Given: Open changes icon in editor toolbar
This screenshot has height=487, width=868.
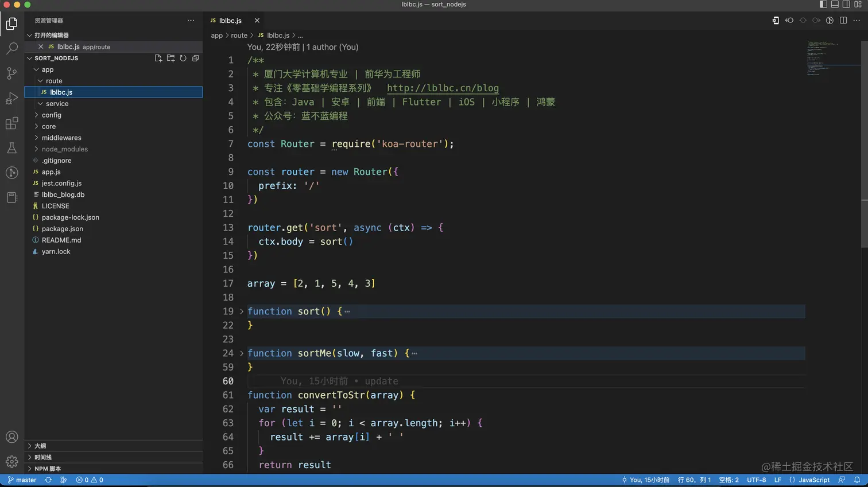Looking at the screenshot, I should click(776, 20).
